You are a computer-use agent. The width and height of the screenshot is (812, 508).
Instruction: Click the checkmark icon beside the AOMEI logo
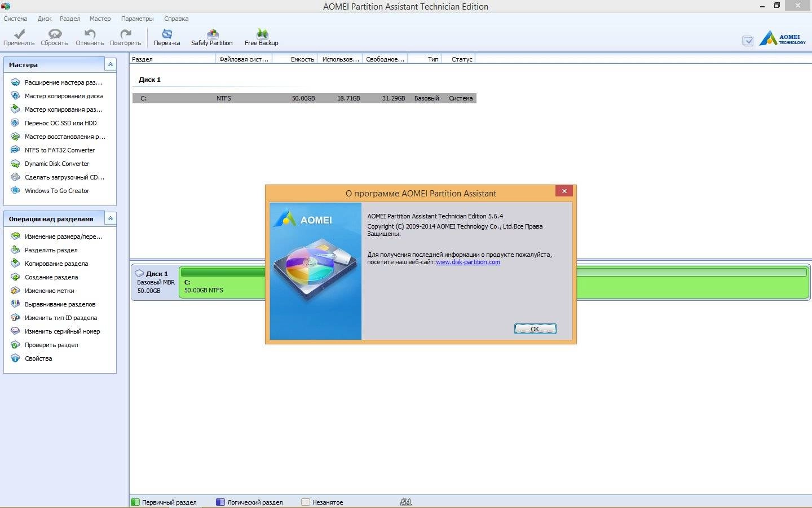748,41
